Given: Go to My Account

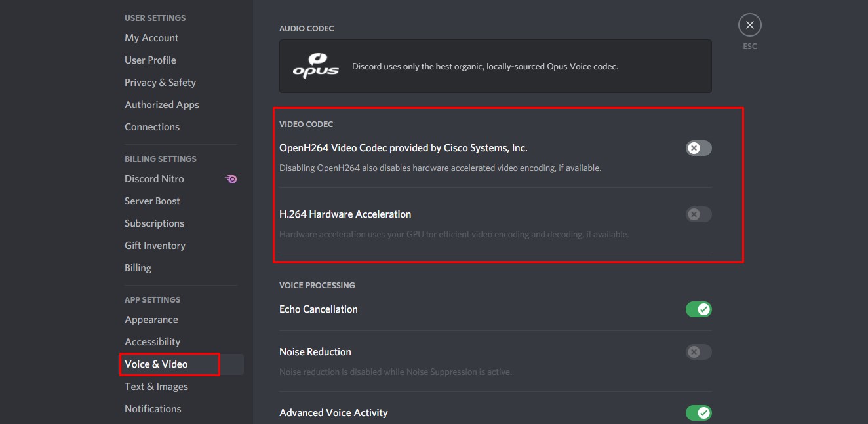Looking at the screenshot, I should [x=151, y=37].
